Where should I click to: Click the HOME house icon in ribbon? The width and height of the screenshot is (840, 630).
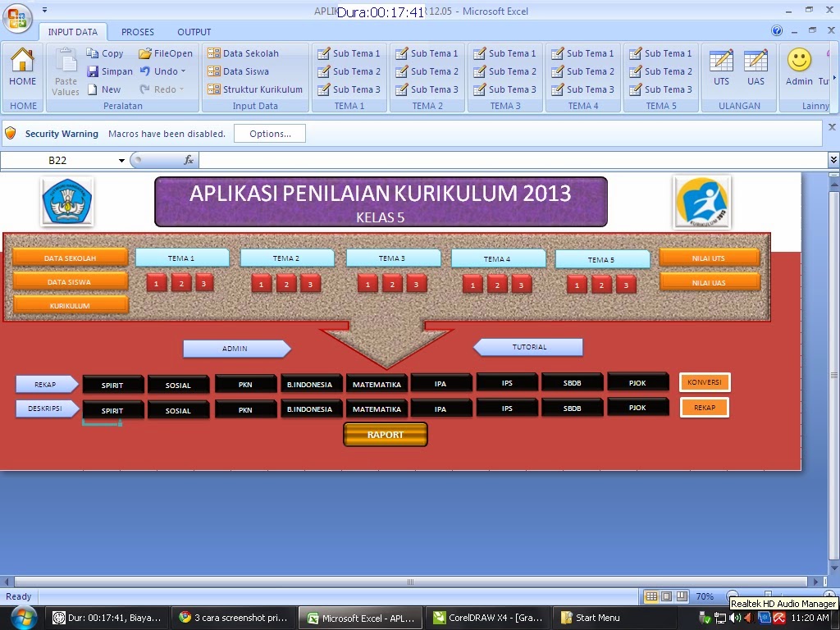(22, 59)
